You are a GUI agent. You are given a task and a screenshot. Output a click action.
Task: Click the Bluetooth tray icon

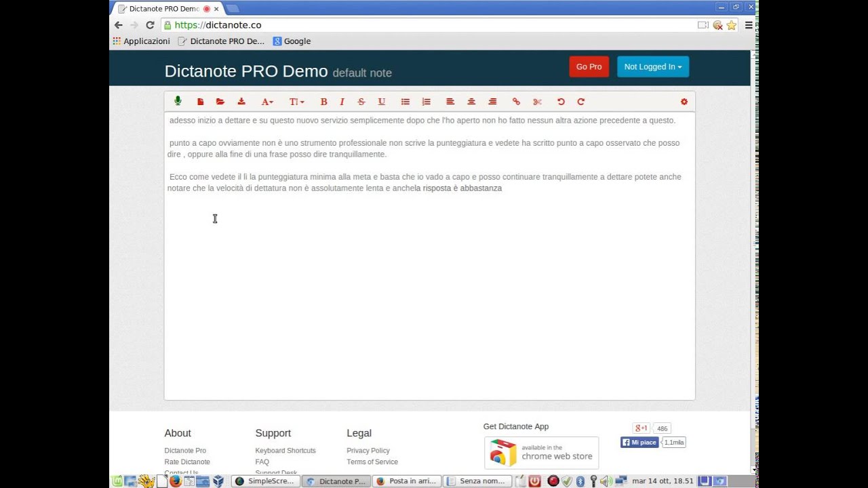click(580, 481)
